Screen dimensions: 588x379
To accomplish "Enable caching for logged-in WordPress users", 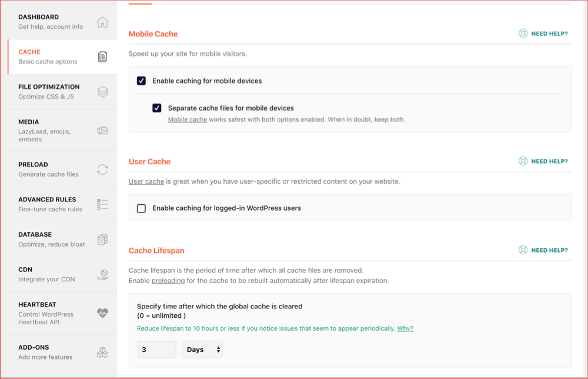I will click(141, 208).
